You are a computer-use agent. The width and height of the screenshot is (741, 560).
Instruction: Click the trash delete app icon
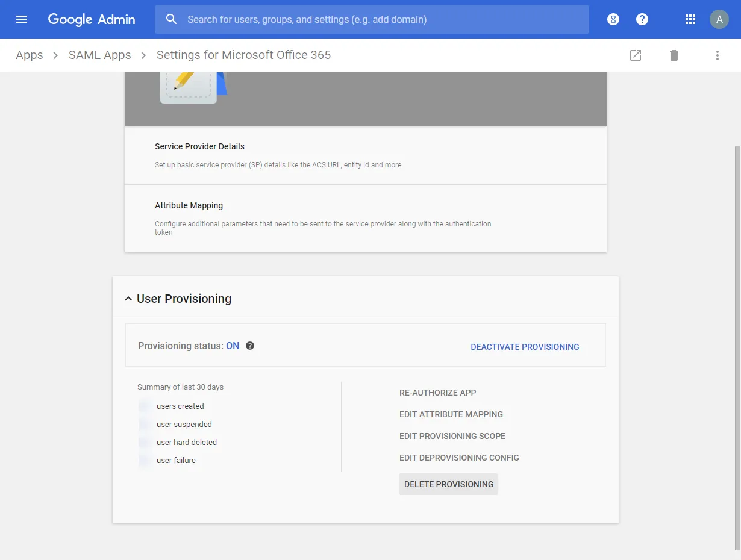tap(674, 55)
